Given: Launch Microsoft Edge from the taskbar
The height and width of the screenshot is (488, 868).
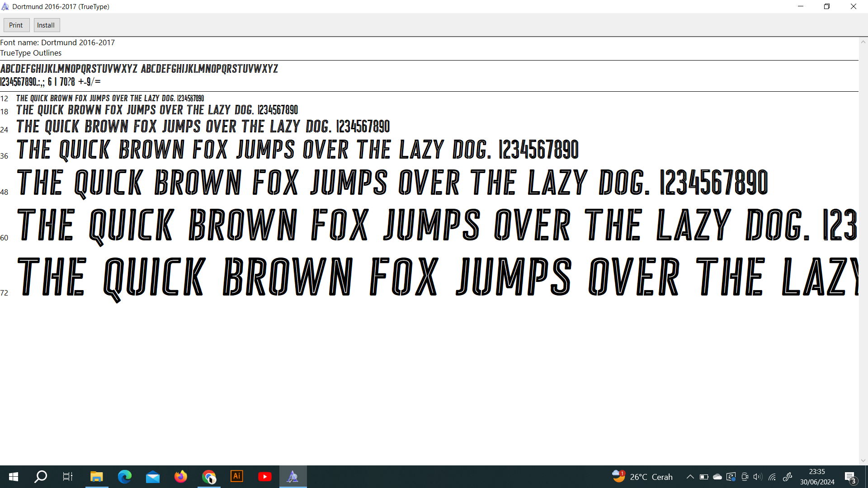Looking at the screenshot, I should [x=124, y=477].
